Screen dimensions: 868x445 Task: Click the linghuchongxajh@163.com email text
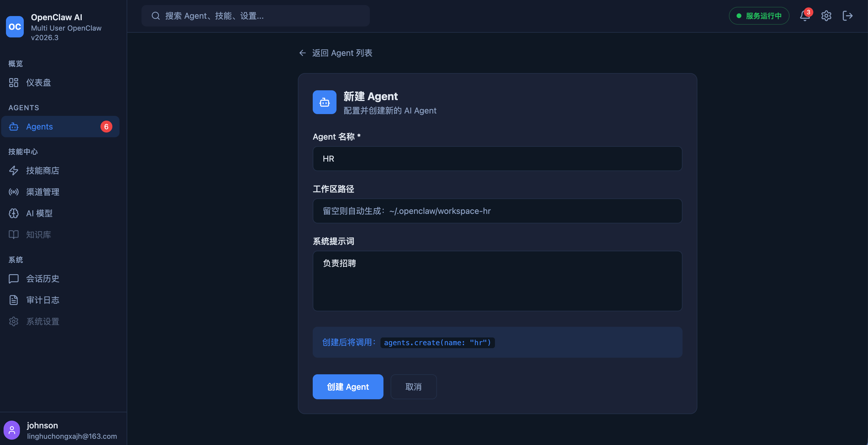click(72, 436)
